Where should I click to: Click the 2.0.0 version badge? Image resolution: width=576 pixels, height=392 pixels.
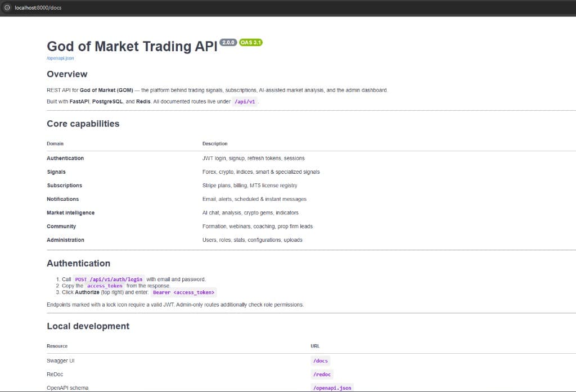[x=228, y=42]
